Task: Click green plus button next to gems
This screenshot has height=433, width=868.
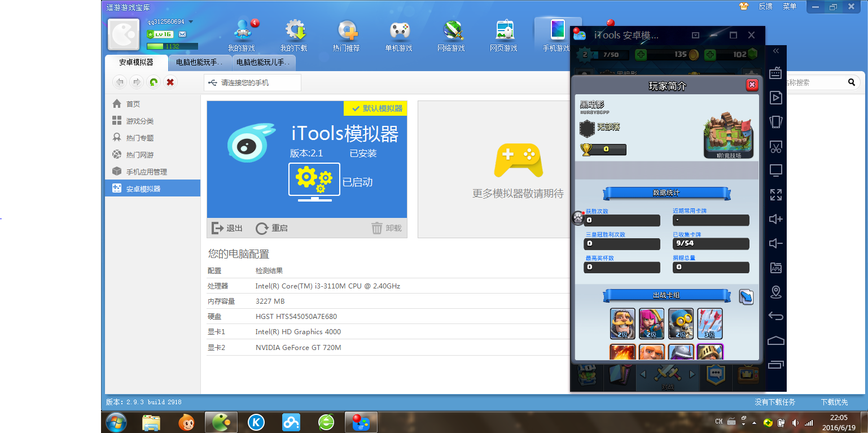Action: point(709,55)
